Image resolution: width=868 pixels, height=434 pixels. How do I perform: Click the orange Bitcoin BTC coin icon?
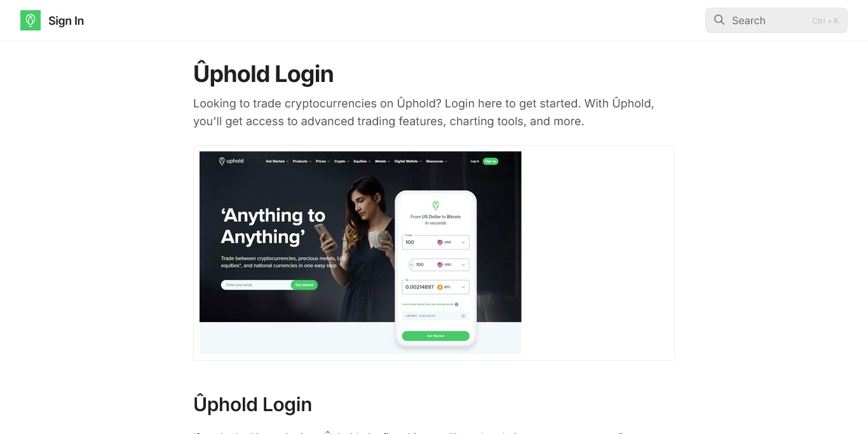pos(440,287)
